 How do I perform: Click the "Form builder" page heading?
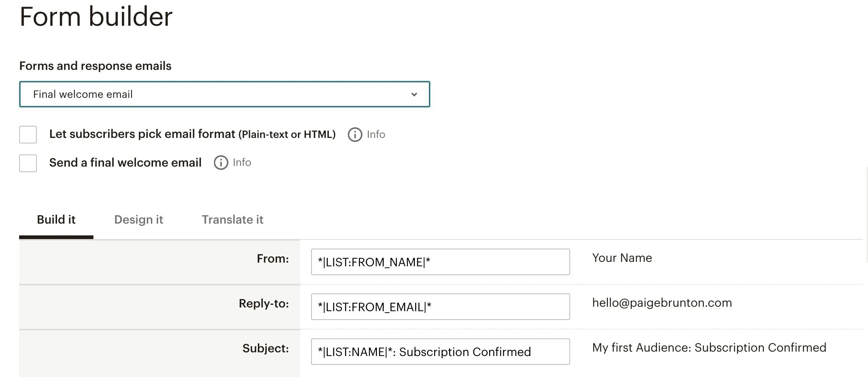click(x=96, y=17)
